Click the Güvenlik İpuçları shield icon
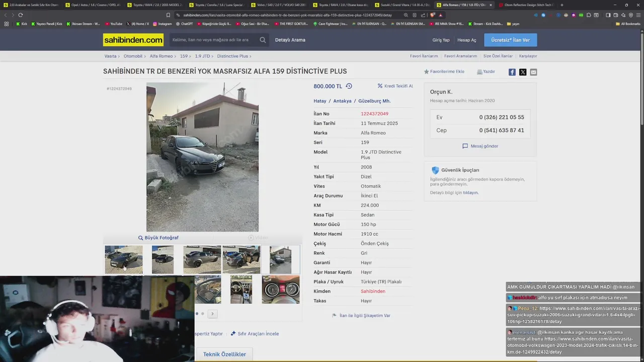Viewport: 644px width, 362px height. click(x=435, y=170)
